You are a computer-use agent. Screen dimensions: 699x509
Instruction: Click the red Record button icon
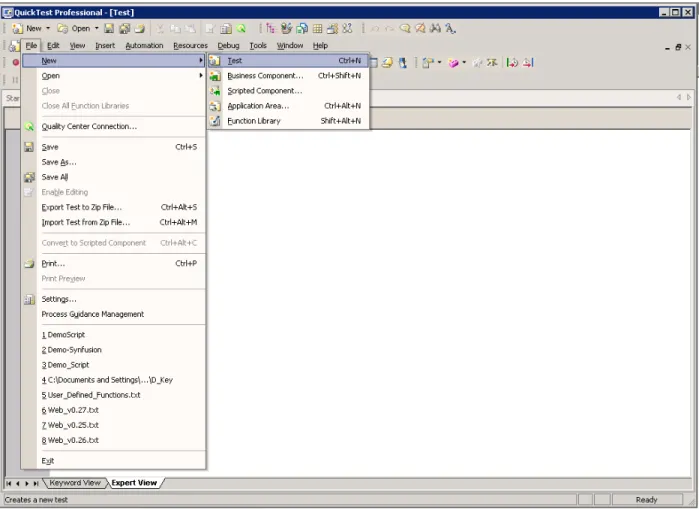(16, 63)
